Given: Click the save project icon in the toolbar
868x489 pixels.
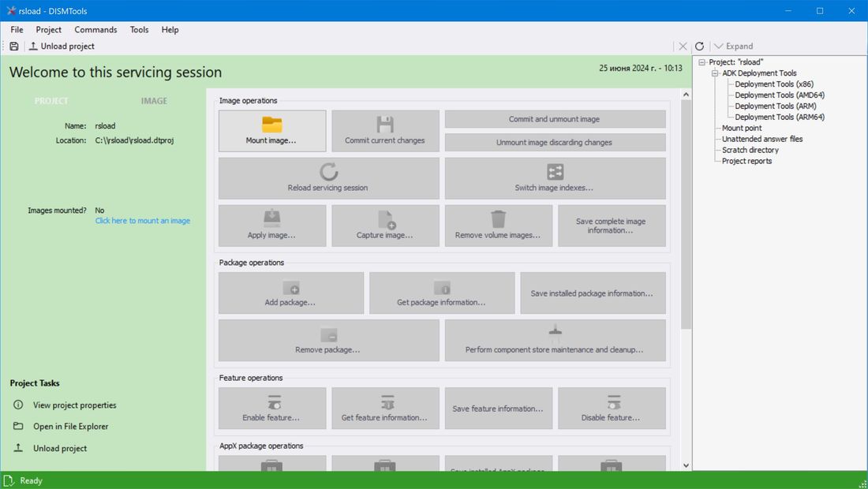Looking at the screenshot, I should 13,46.
